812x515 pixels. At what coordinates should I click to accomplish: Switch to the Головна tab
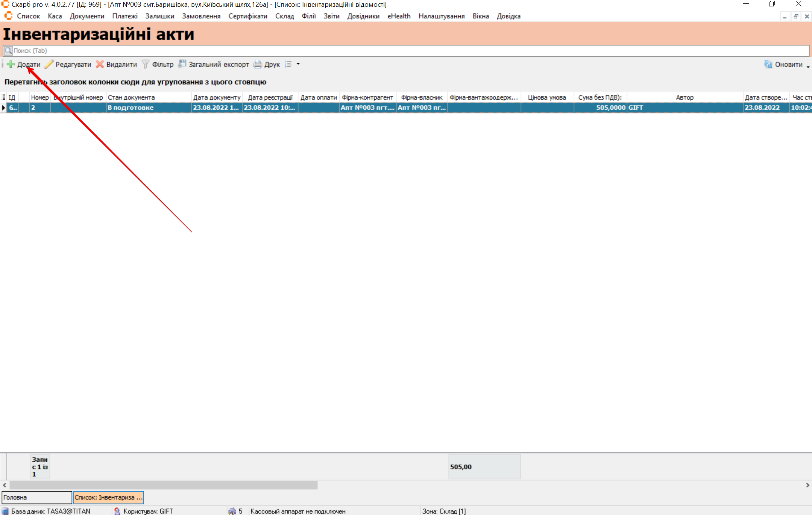[36, 497]
